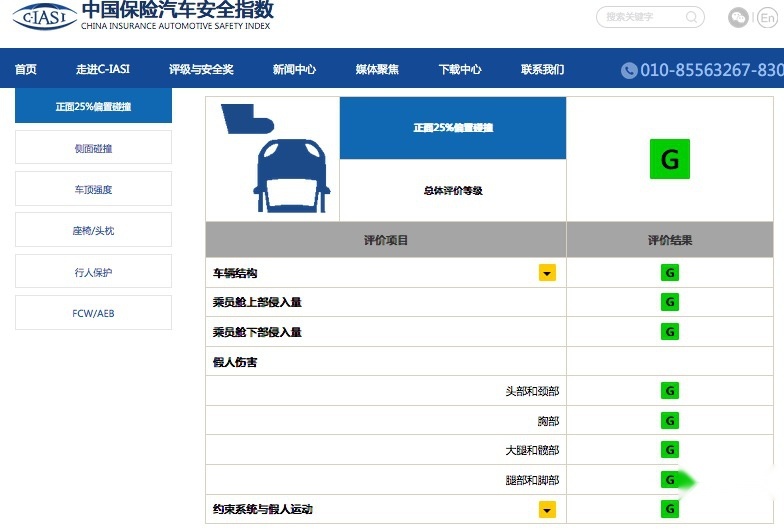784x530 pixels.
Task: Open 媒体聚焦 menu item
Action: [377, 70]
